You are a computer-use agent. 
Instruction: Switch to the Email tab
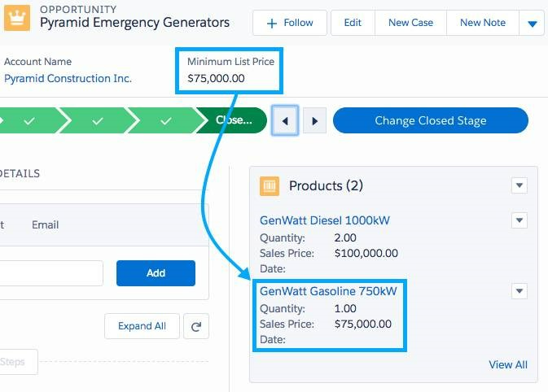pyautogui.click(x=45, y=224)
